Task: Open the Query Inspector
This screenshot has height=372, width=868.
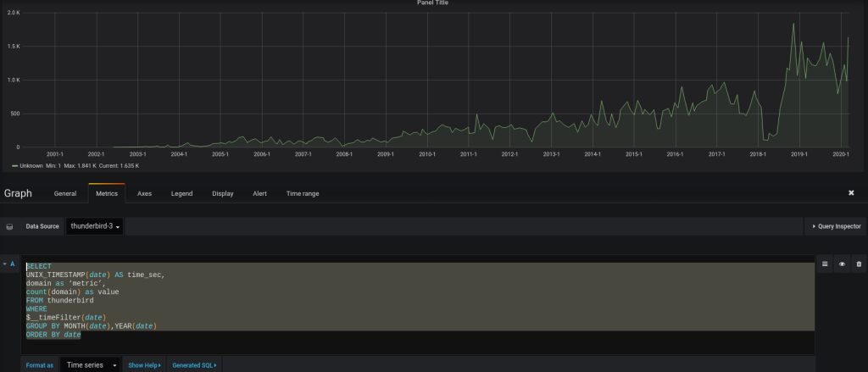Action: click(835, 227)
